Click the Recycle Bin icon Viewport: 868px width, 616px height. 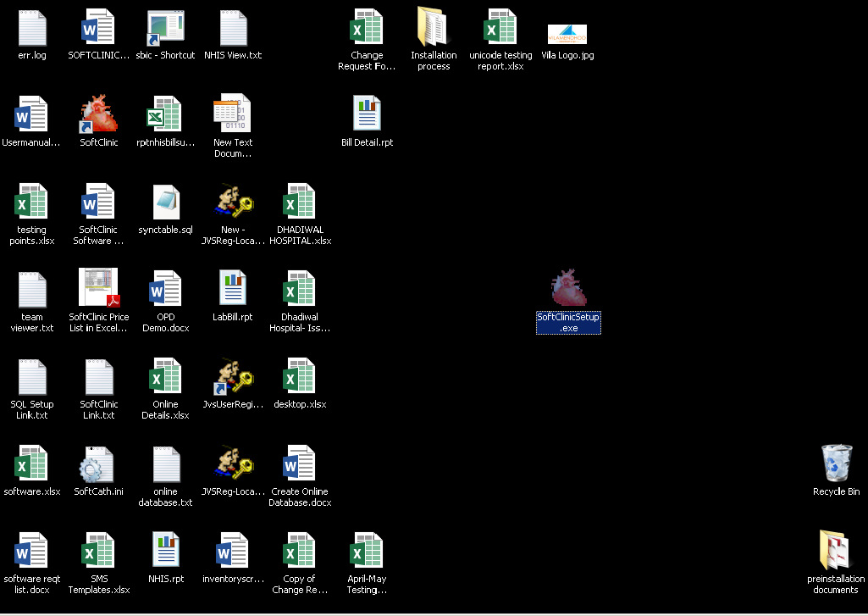tap(836, 463)
